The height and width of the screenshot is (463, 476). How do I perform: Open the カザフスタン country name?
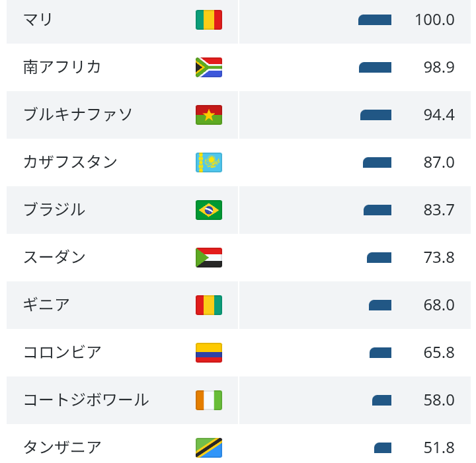tap(70, 162)
